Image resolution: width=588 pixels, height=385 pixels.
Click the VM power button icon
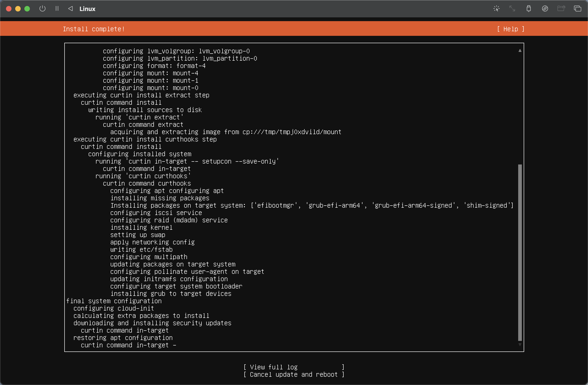point(42,9)
